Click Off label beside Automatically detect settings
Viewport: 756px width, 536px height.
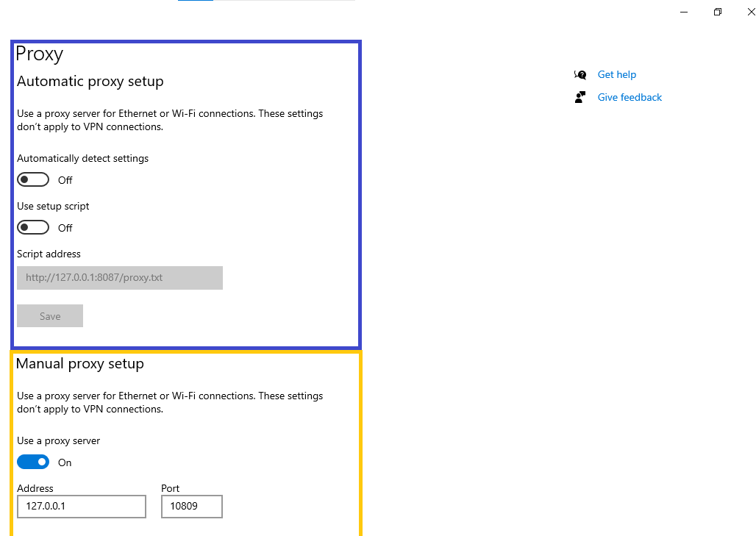(x=65, y=180)
